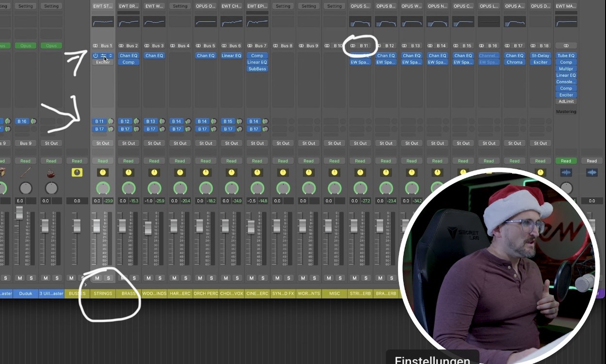This screenshot has width=606, height=364.
Task: Click the bagpipe icon on Uilleann track
Action: point(51,172)
